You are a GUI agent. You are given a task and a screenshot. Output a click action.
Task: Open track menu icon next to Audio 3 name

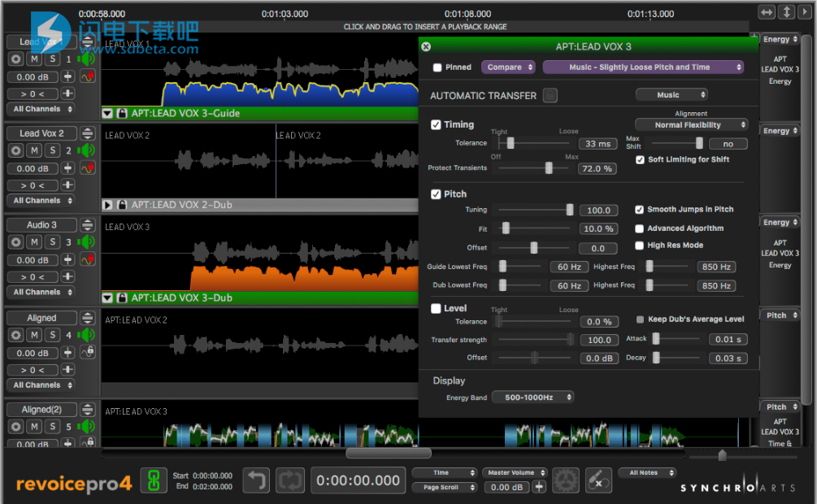click(x=88, y=225)
